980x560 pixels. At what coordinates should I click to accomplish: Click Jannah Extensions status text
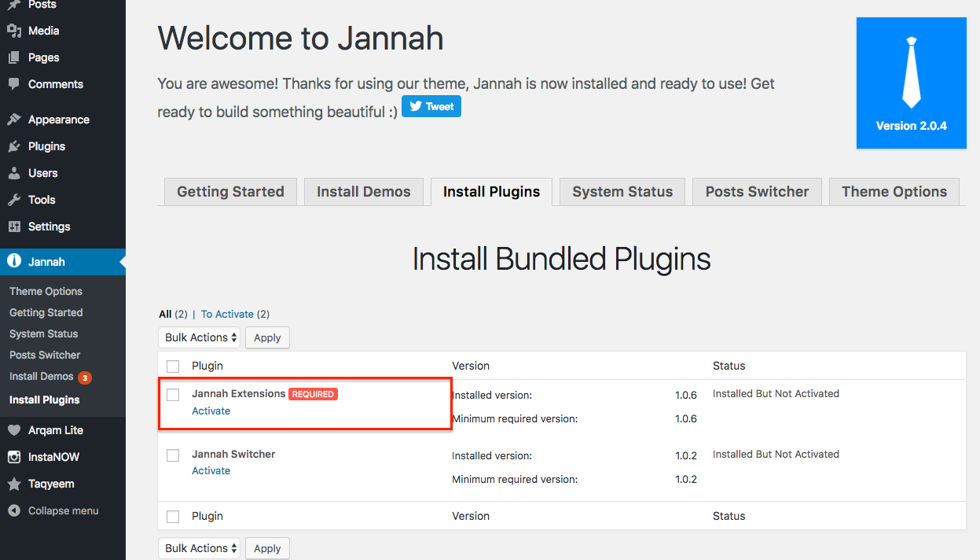(776, 393)
